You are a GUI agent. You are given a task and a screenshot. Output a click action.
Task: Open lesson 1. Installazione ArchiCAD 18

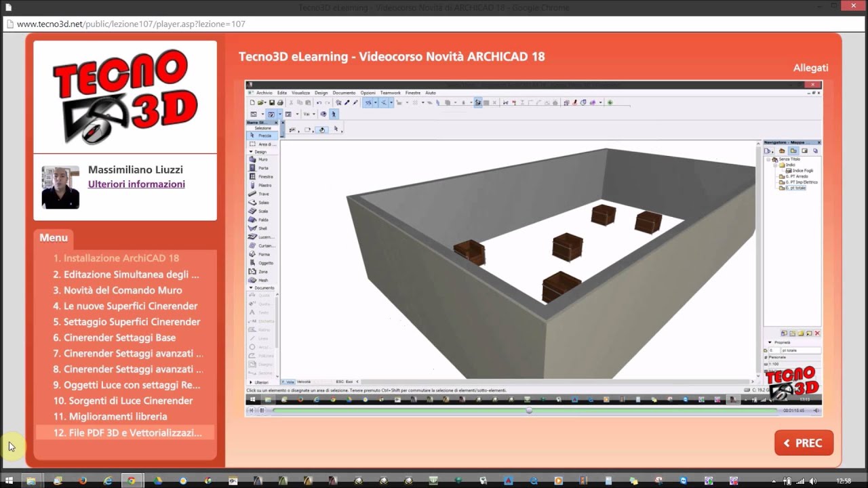click(116, 258)
